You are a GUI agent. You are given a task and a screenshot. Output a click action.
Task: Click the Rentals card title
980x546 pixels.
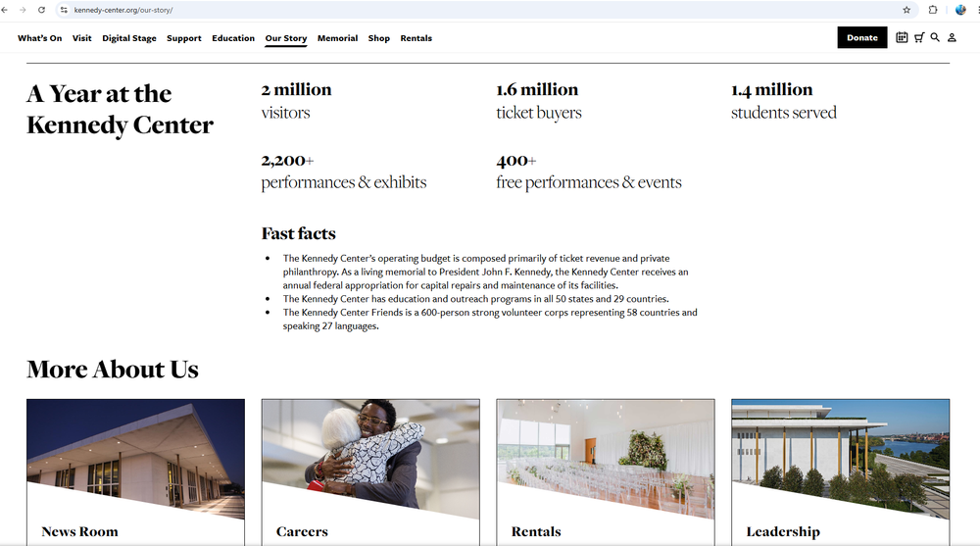click(x=536, y=531)
